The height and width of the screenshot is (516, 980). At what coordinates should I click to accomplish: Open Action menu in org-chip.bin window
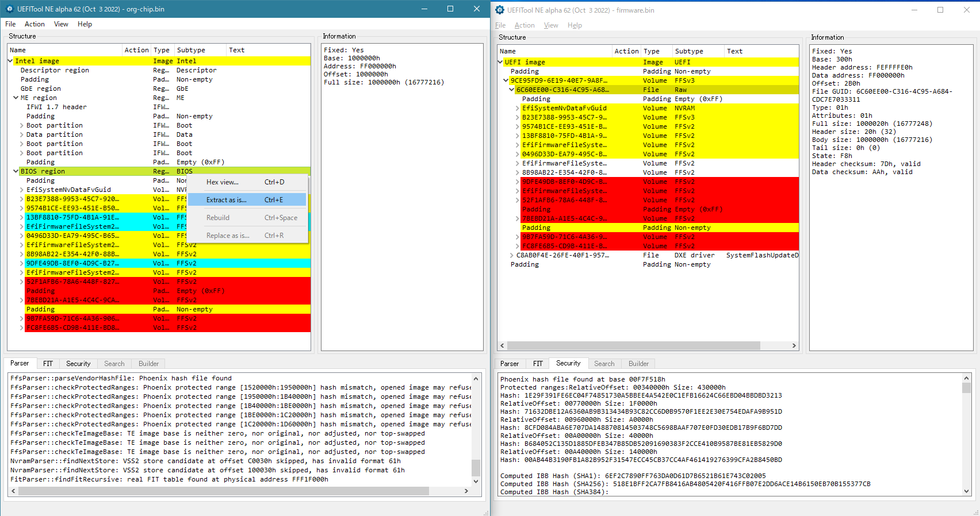coord(35,24)
